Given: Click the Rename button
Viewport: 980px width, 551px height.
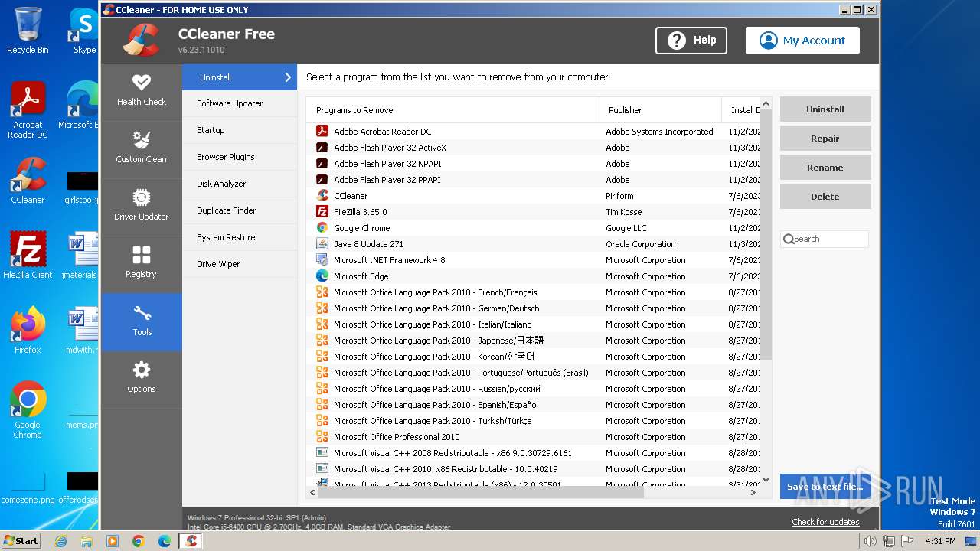Looking at the screenshot, I should point(825,168).
